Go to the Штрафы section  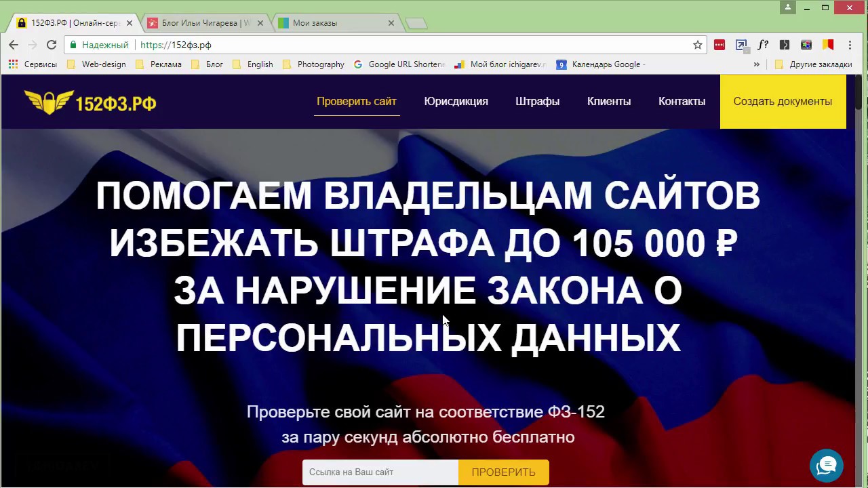pos(537,102)
